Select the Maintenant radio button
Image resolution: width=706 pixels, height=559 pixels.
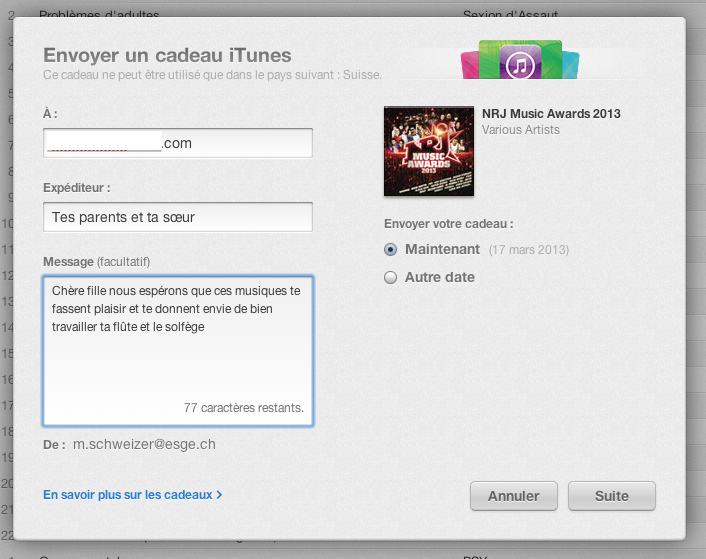(x=391, y=249)
